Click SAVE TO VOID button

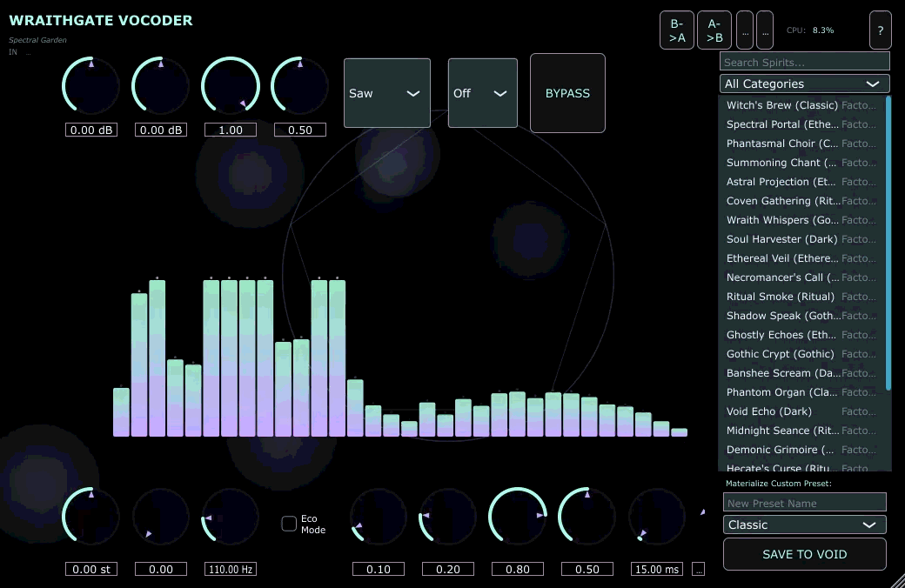click(805, 554)
